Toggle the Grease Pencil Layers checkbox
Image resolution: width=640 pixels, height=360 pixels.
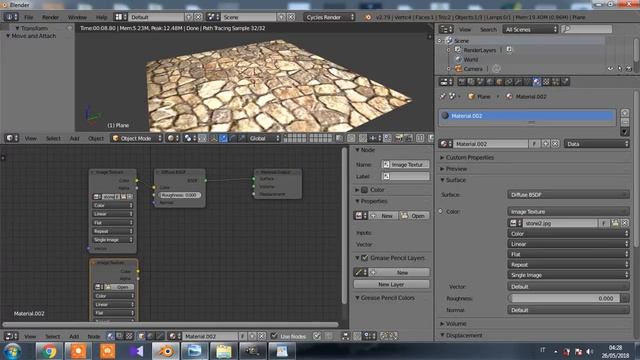tap(365, 258)
